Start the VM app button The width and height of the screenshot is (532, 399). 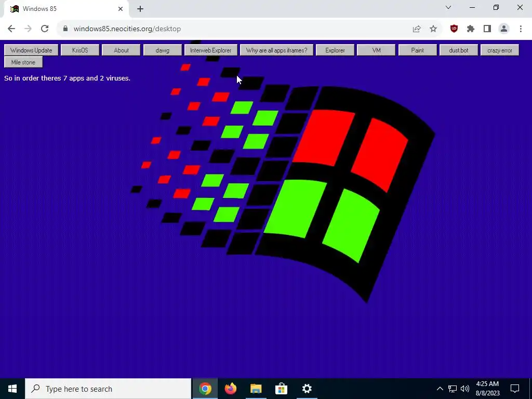(376, 50)
